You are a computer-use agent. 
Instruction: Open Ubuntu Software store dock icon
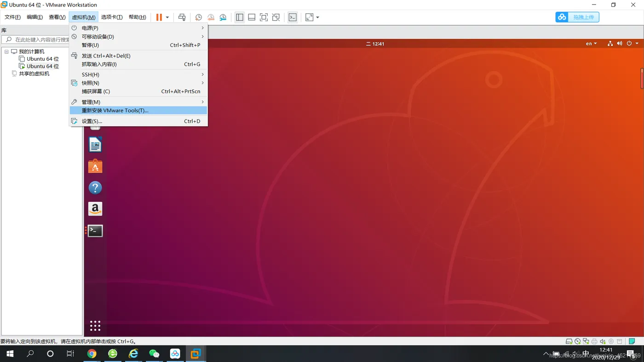95,166
